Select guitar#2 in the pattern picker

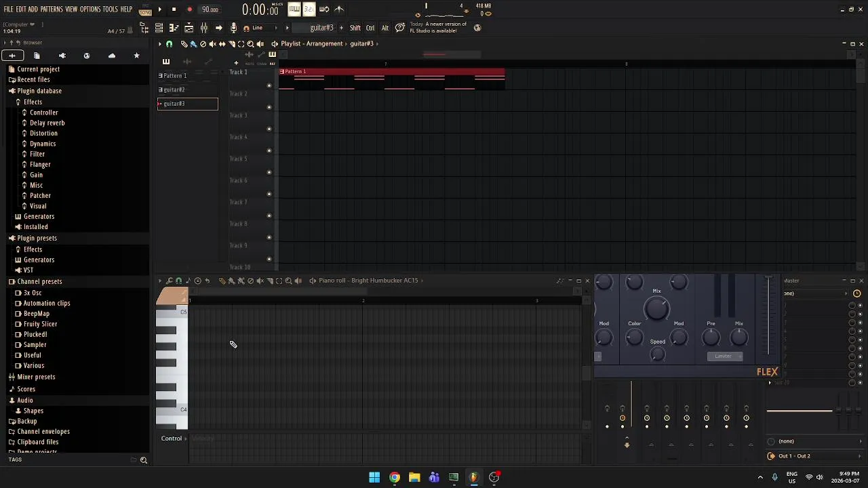pos(188,89)
